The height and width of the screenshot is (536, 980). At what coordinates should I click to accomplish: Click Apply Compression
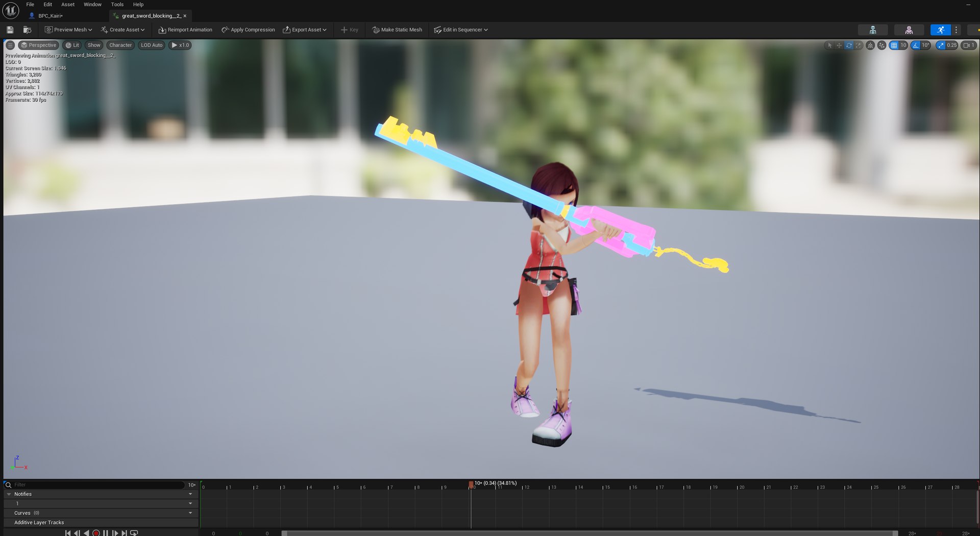pyautogui.click(x=248, y=30)
